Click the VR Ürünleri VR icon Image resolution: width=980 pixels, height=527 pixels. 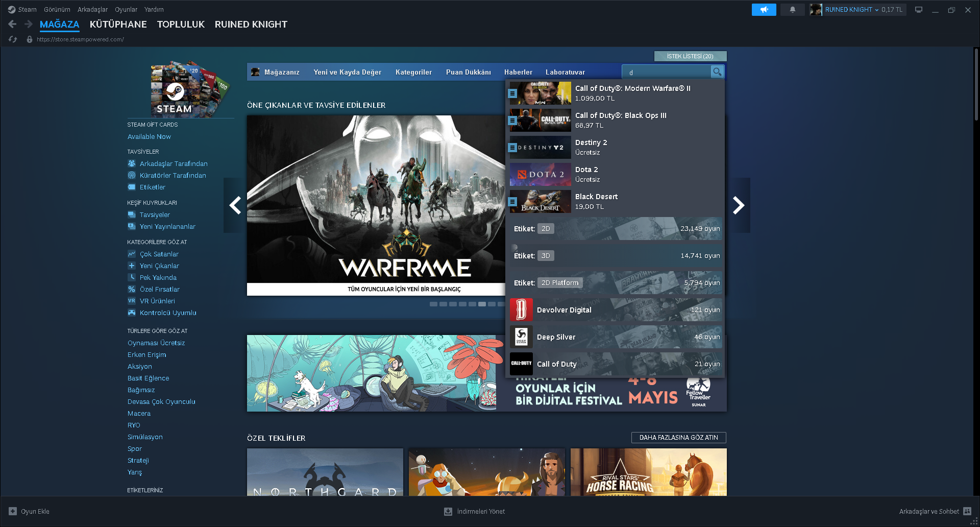132,301
